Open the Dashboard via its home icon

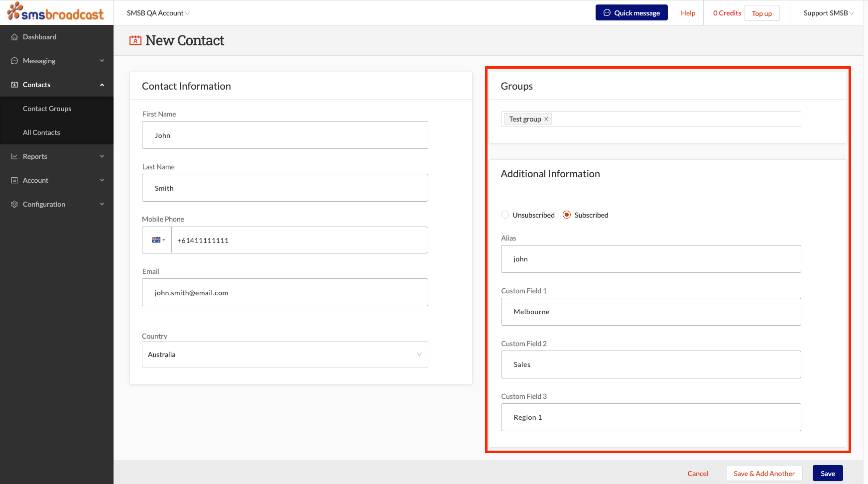14,36
